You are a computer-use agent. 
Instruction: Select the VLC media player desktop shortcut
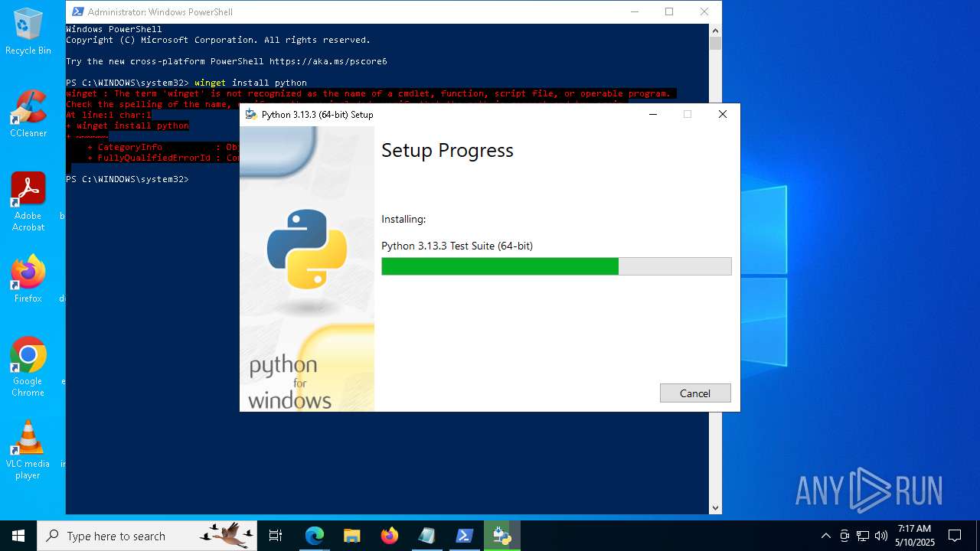[x=28, y=450]
